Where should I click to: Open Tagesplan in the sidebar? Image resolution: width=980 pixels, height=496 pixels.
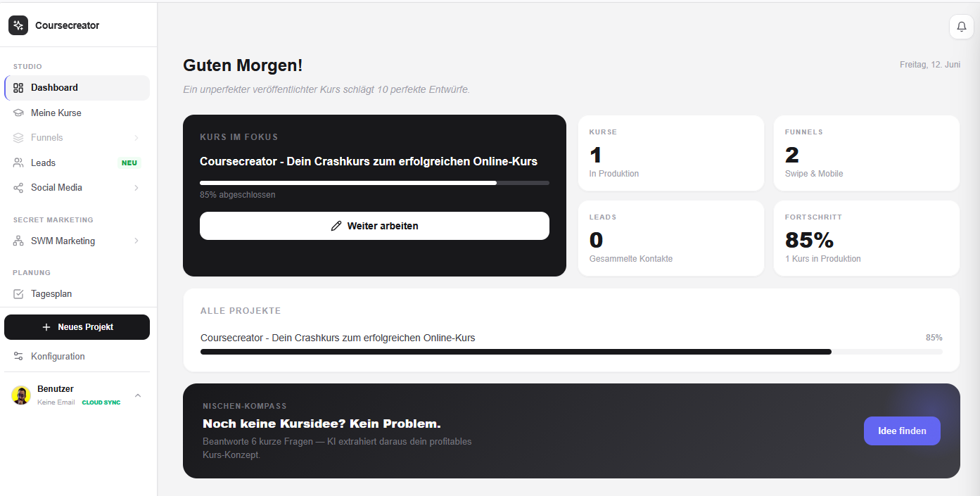tap(77, 294)
